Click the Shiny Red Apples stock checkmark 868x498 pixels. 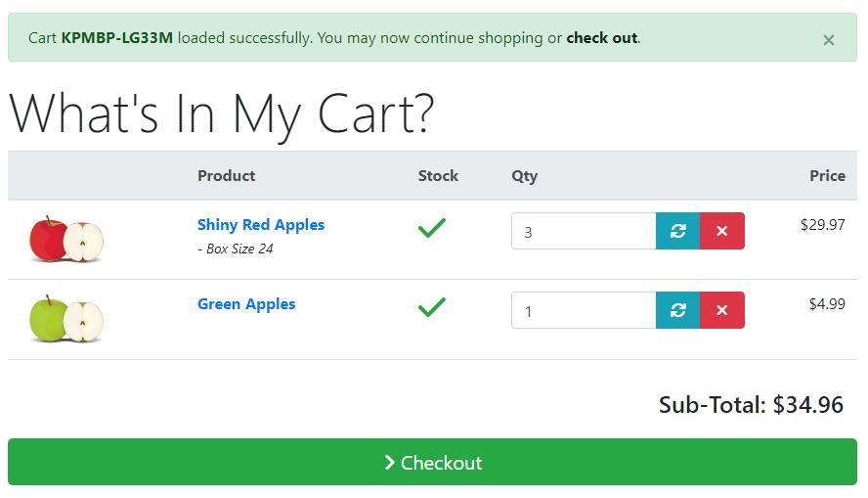(432, 228)
